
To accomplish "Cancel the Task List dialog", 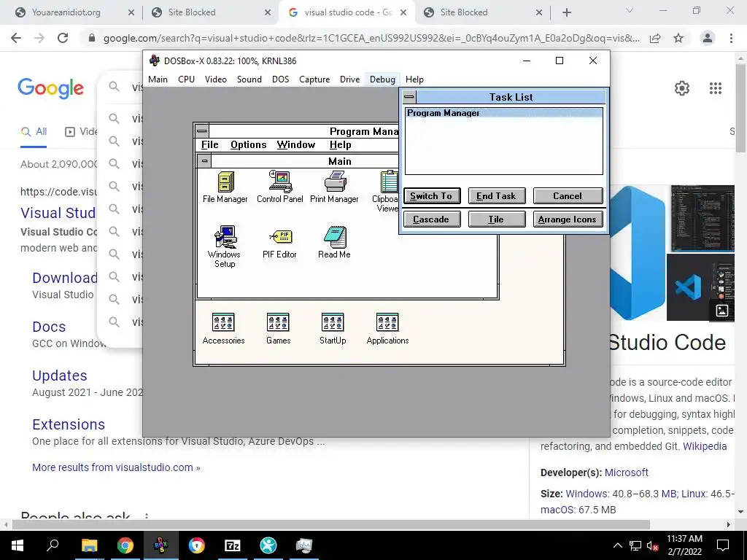I will [568, 195].
